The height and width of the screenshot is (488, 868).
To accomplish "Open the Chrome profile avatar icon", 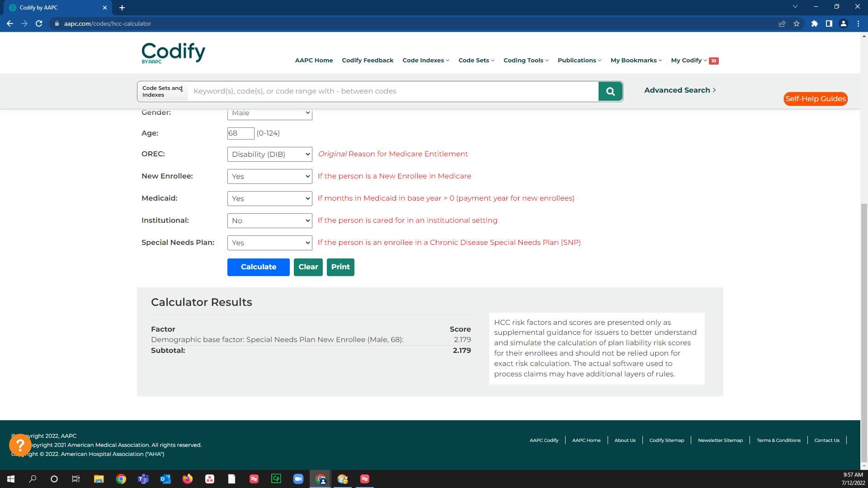I will pos(843,23).
